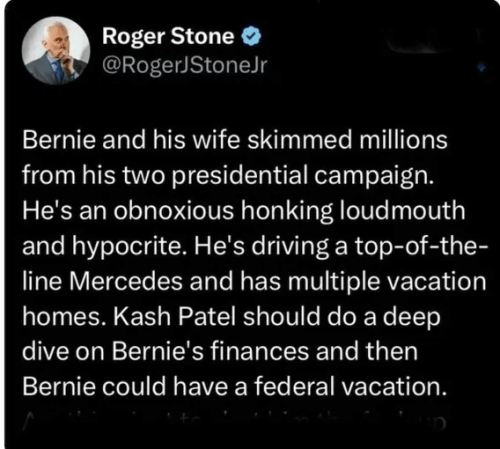Image resolution: width=500 pixels, height=449 pixels.
Task: Click the phrase 'obnoxious honking loudmouth'
Action: pyautogui.click(x=289, y=211)
